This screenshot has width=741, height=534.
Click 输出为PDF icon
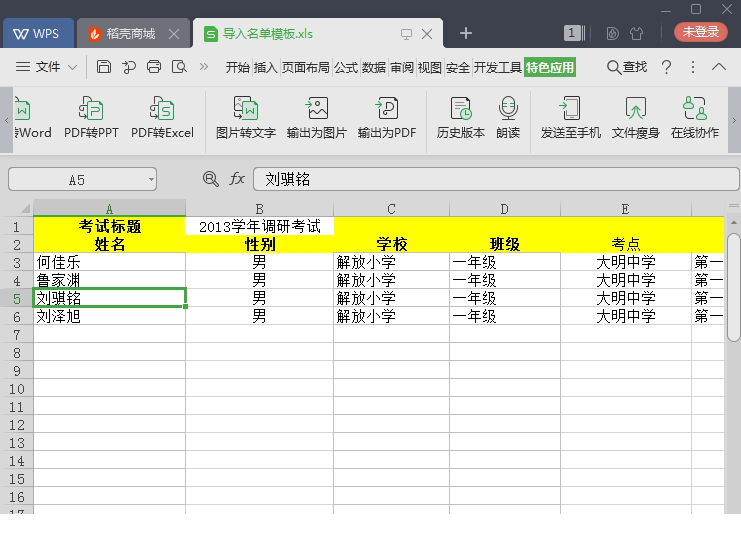(387, 118)
